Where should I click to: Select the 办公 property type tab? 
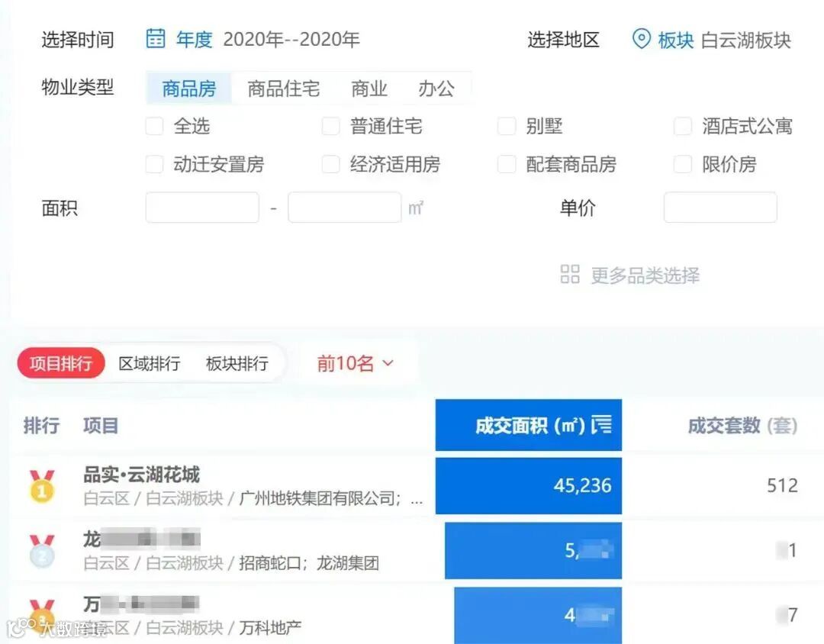pyautogui.click(x=436, y=88)
